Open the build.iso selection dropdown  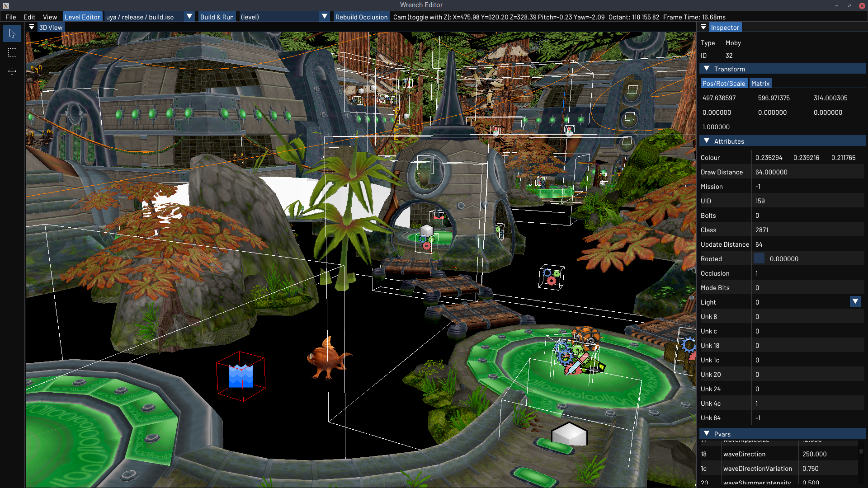pyautogui.click(x=189, y=17)
